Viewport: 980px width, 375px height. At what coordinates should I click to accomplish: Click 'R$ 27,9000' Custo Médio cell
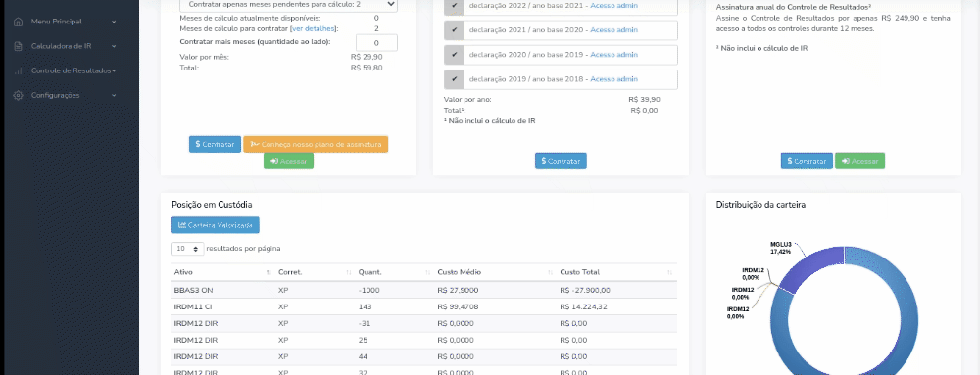459,290
